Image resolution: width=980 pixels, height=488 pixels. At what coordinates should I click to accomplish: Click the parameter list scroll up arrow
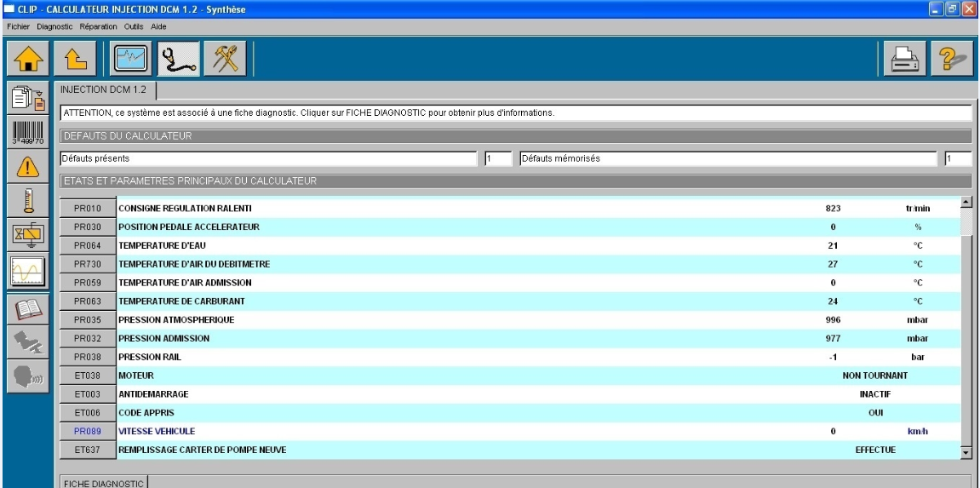click(966, 203)
